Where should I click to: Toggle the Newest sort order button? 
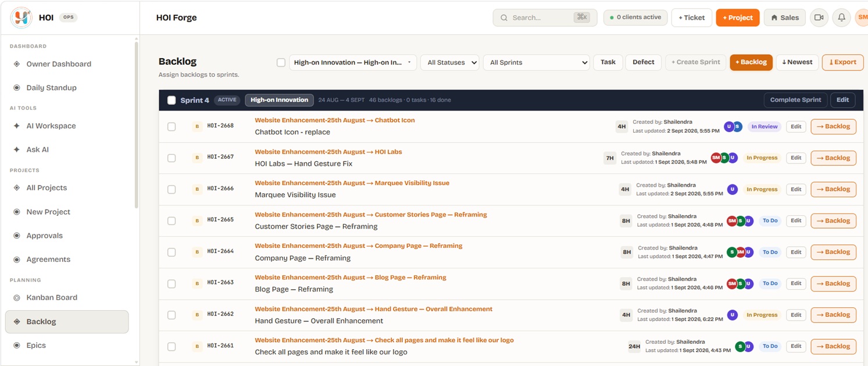pyautogui.click(x=797, y=62)
